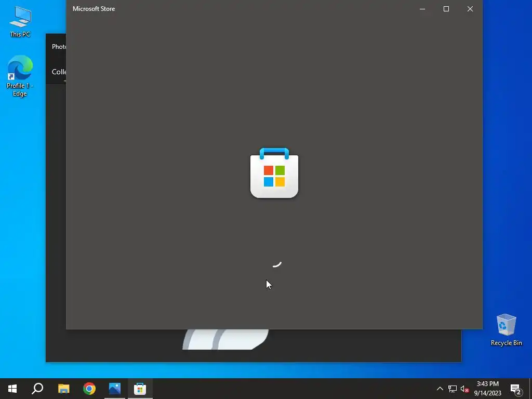Open the Windows Start menu
Image resolution: width=532 pixels, height=399 pixels.
click(12, 389)
